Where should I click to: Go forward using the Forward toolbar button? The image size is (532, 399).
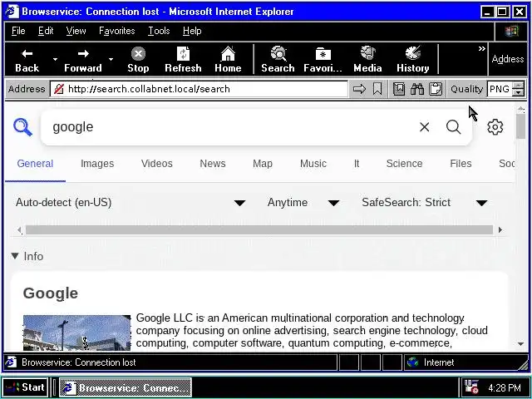(83, 60)
